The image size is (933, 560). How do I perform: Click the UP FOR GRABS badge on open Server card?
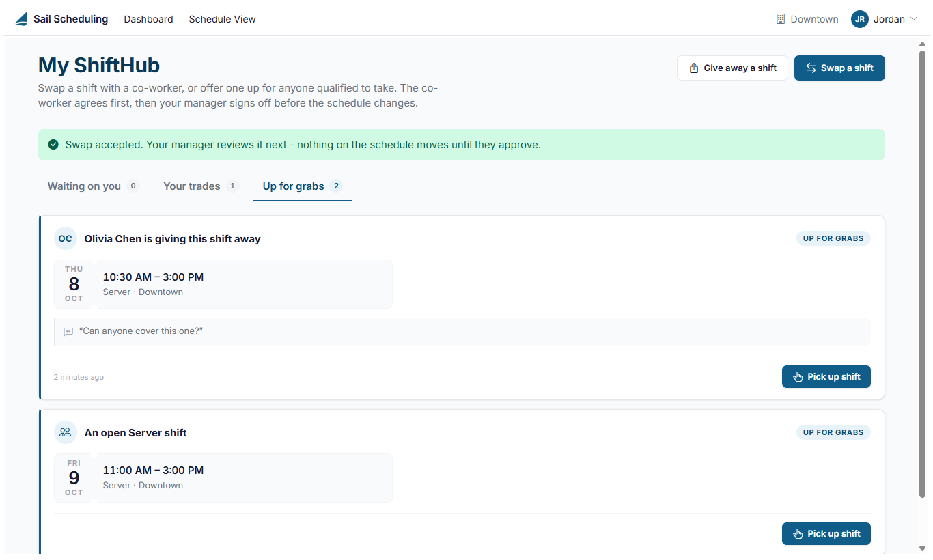pos(833,432)
